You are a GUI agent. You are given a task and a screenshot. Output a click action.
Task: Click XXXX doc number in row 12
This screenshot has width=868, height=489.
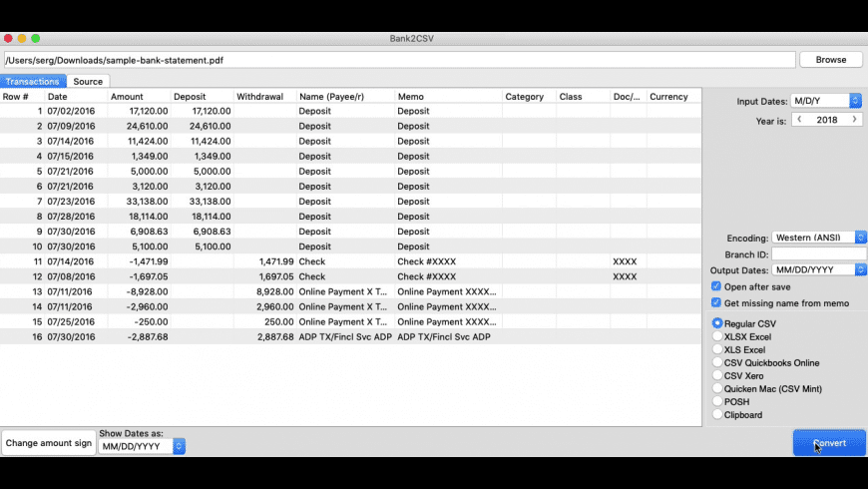[625, 276]
